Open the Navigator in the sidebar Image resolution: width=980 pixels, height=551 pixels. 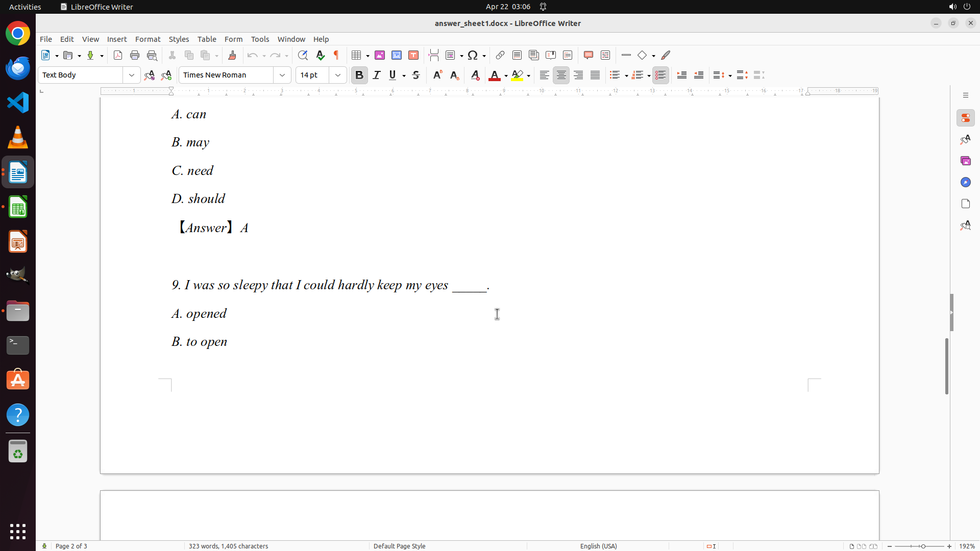click(x=965, y=182)
